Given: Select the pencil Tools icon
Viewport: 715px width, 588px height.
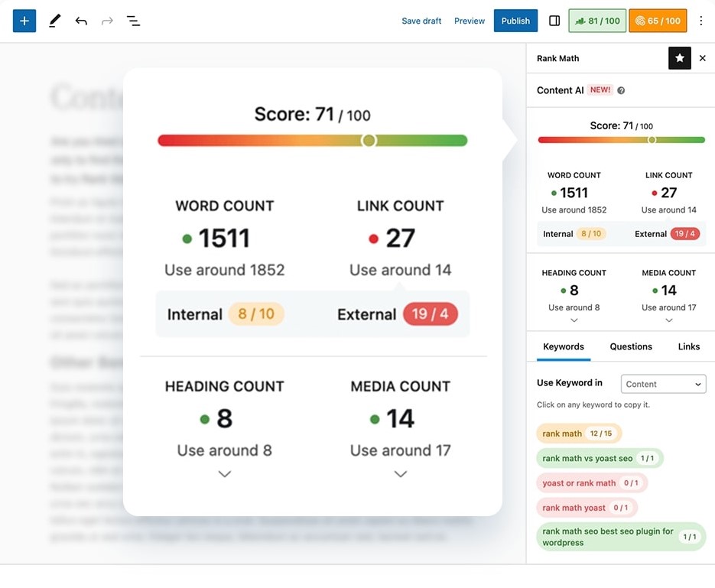Looking at the screenshot, I should coord(55,21).
